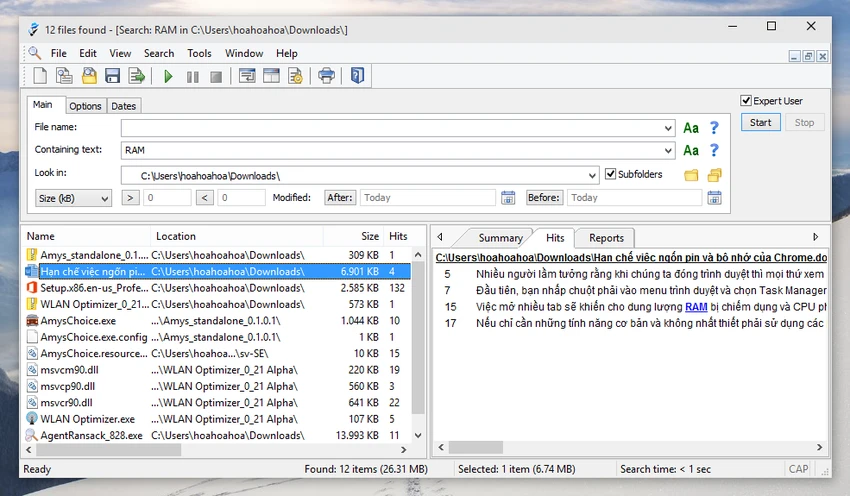The image size is (850, 496).
Task: Click the printer icon in toolbar
Action: coord(326,76)
